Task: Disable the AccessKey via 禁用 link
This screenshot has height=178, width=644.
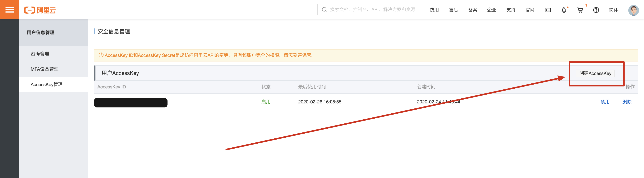Action: click(605, 102)
